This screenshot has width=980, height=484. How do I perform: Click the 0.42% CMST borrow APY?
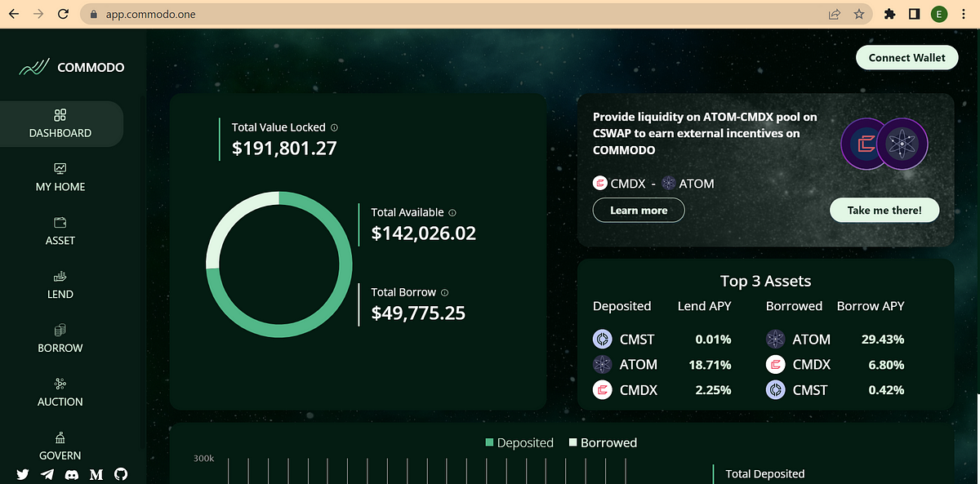pos(886,390)
